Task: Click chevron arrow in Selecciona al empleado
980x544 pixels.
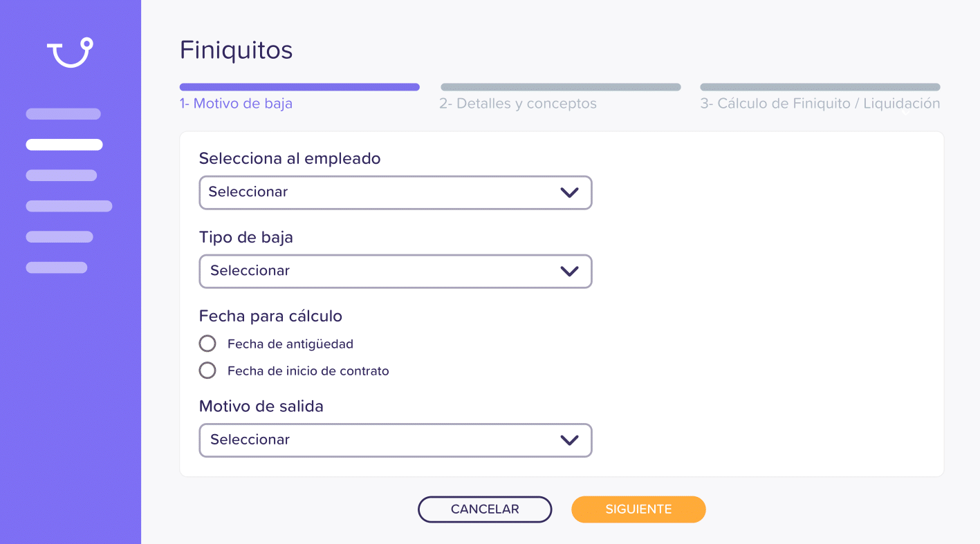Action: pos(569,192)
